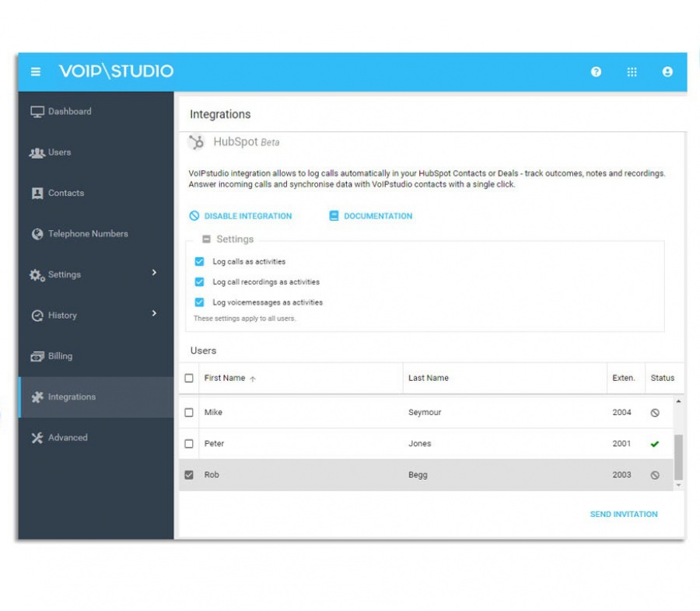Collapse the Settings section minus box
The width and height of the screenshot is (700, 611).
pyautogui.click(x=206, y=239)
